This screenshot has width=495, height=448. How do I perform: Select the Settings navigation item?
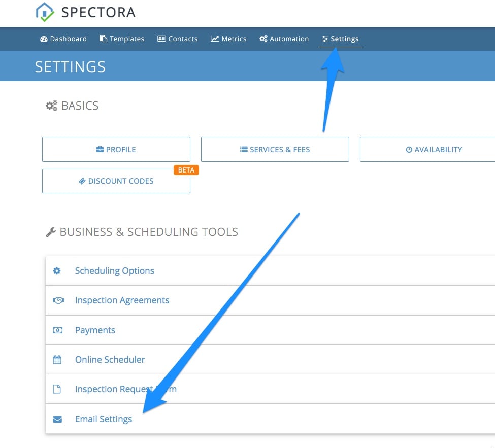340,38
